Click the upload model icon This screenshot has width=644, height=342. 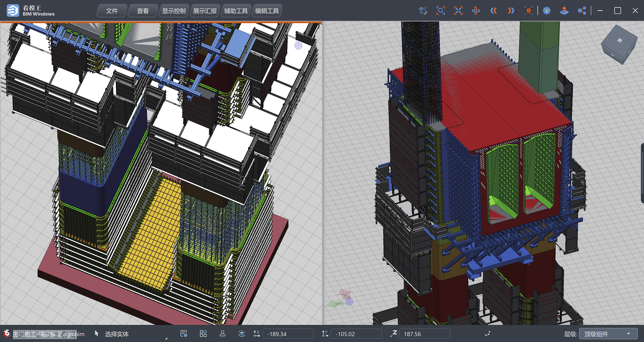coord(564,11)
